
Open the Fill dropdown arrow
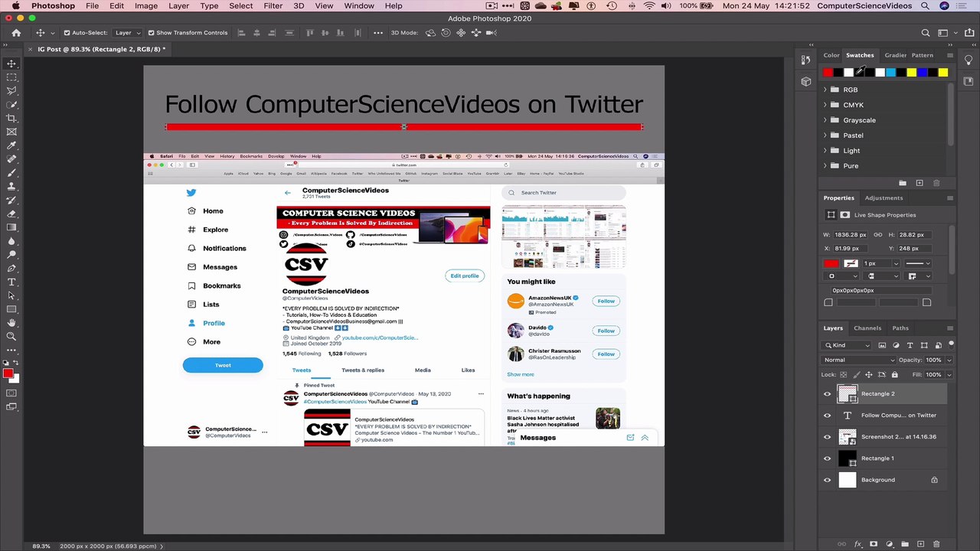949,375
